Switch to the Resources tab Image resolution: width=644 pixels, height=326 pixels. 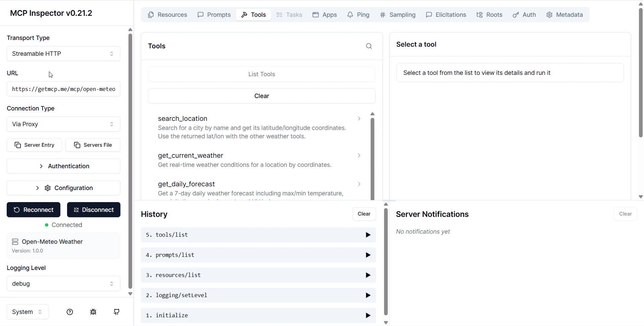click(168, 15)
